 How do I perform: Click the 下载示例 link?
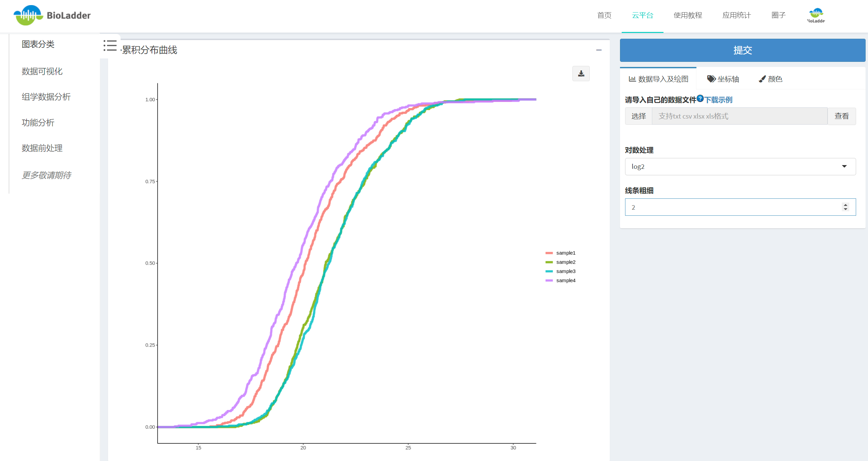click(718, 100)
